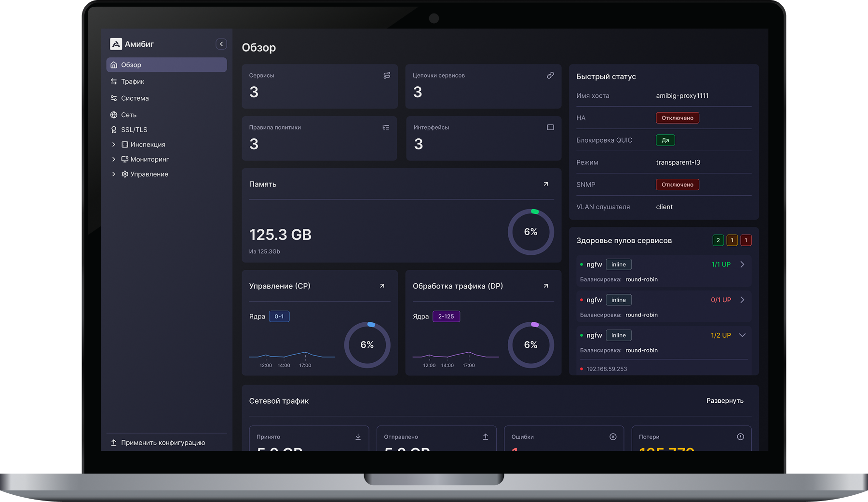Go to SSL/TLS in the sidebar
Screen dimensions: 868x502
pyautogui.click(x=134, y=130)
